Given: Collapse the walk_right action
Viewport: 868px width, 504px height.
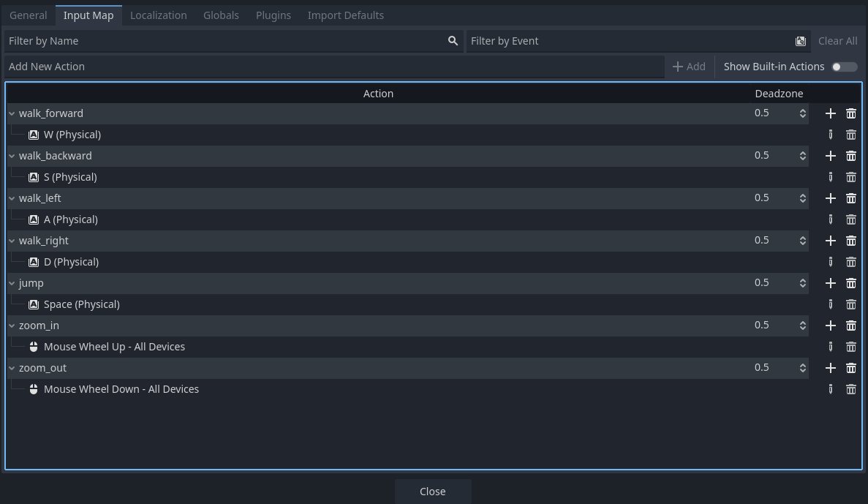Looking at the screenshot, I should click(x=12, y=241).
